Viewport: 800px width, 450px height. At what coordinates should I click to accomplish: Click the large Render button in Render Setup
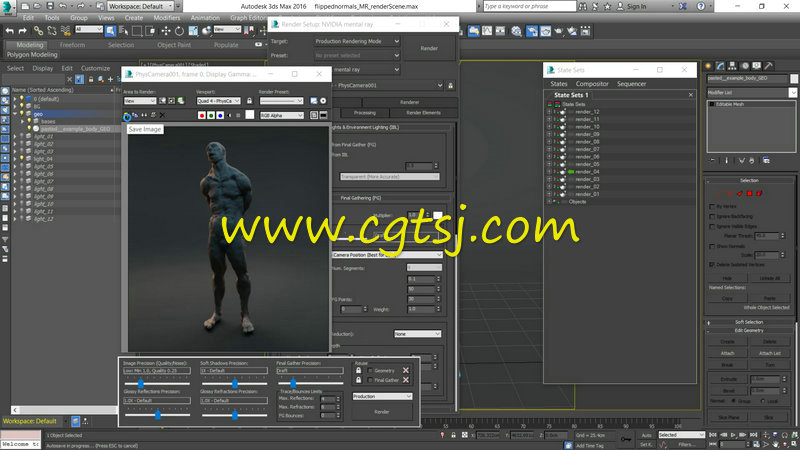tap(429, 48)
